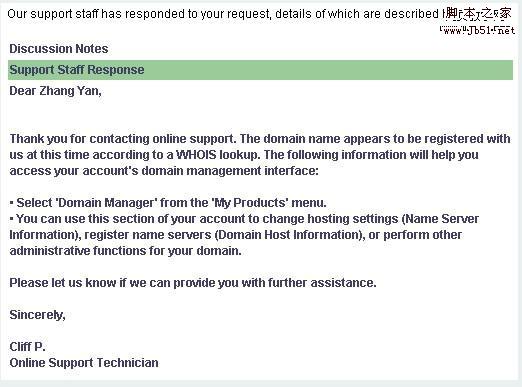The height and width of the screenshot is (387, 522).
Task: Click the 'administrative functions for your domain' line
Action: (125, 251)
